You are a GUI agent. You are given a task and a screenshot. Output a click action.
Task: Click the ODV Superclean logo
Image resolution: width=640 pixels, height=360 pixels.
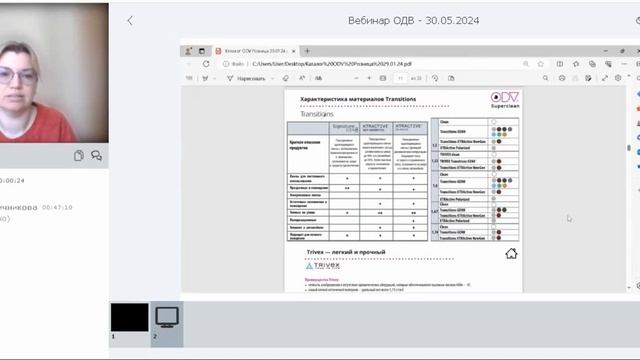(505, 100)
